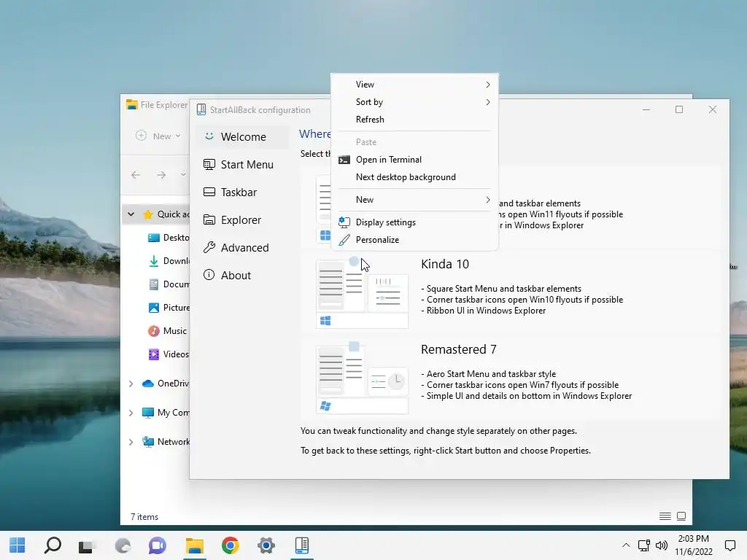Image resolution: width=747 pixels, height=560 pixels.
Task: Switch File Explorer to large icons view
Action: [682, 516]
